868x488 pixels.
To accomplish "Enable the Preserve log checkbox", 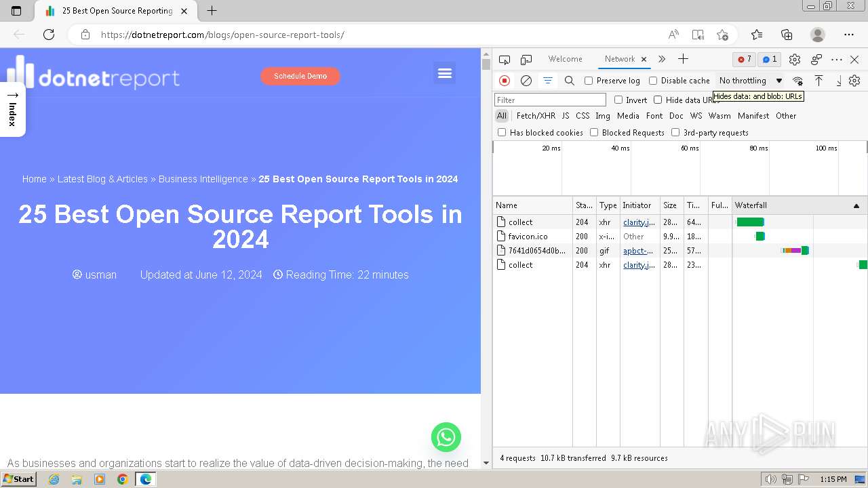I will click(x=589, y=81).
